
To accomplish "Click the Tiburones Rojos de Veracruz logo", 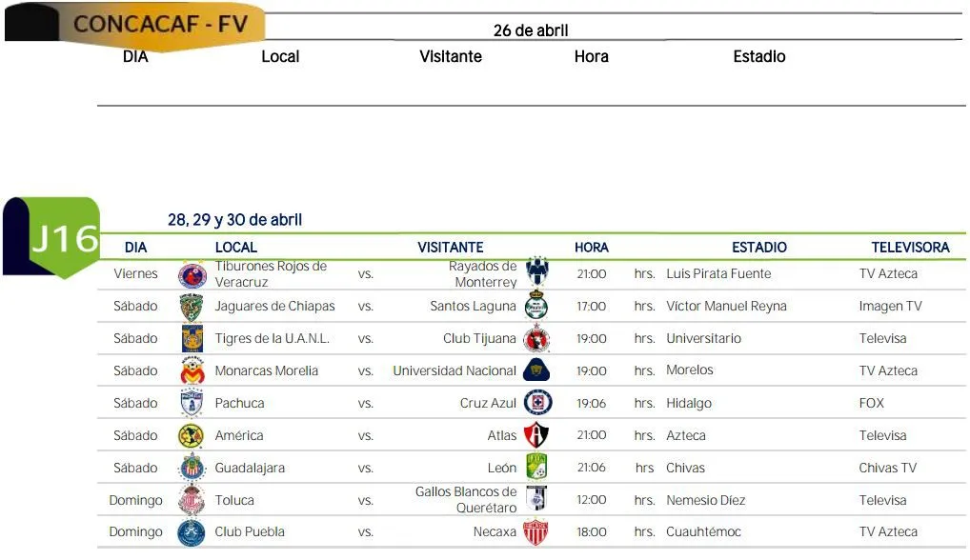I will pyautogui.click(x=192, y=275).
